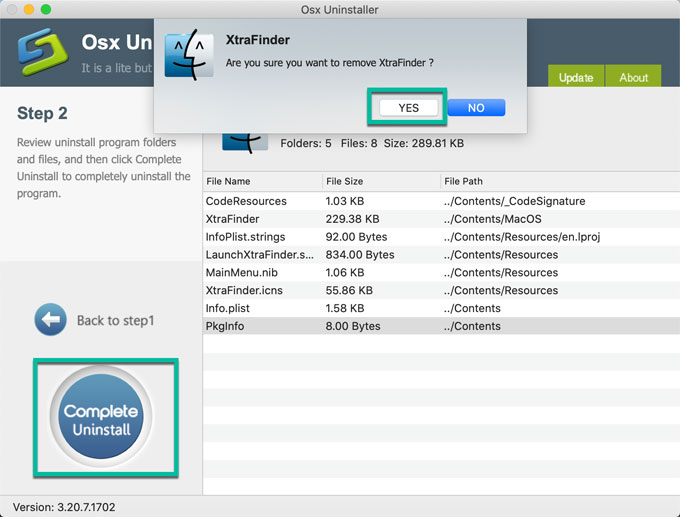This screenshot has height=517, width=680.
Task: Select the XtraFinder 229.38 KB row
Action: [232, 219]
